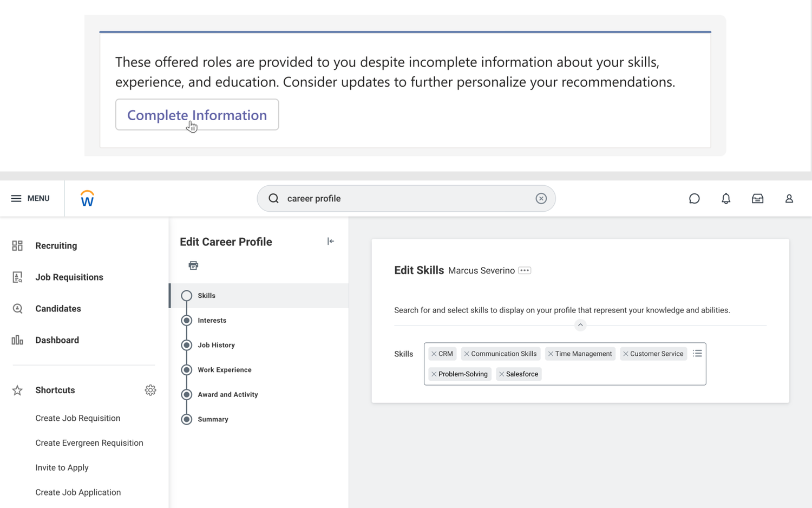Select Dashboard in the sidebar

pyautogui.click(x=57, y=340)
